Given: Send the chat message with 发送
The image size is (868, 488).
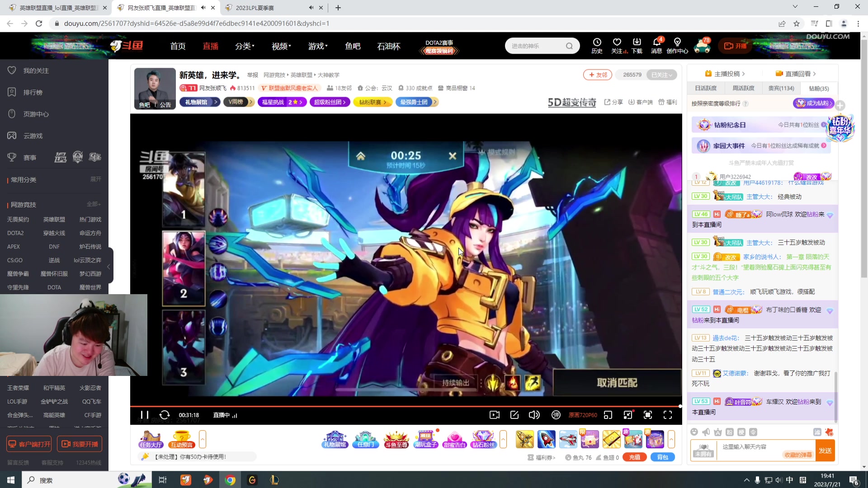Looking at the screenshot, I should 825,450.
